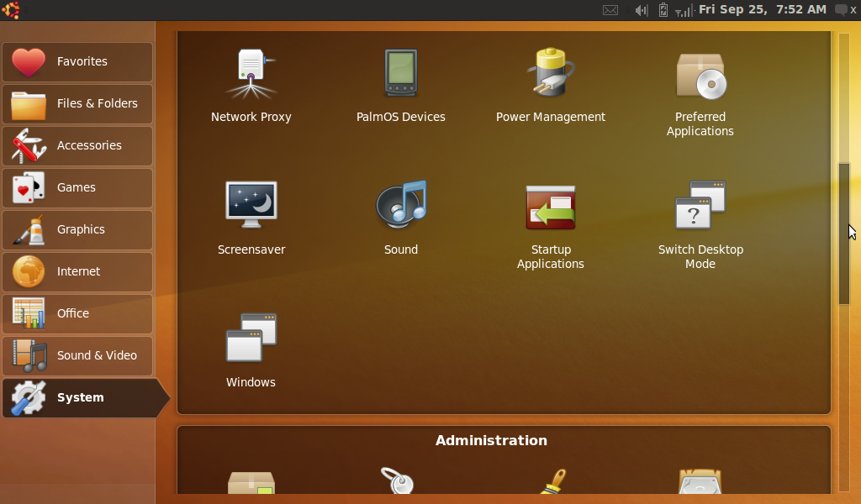This screenshot has width=861, height=504.
Task: Select the System category
Action: [85, 397]
